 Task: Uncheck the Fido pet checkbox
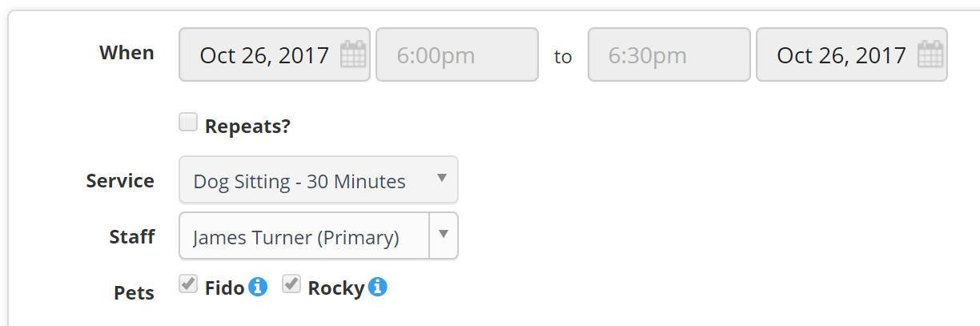click(x=188, y=284)
